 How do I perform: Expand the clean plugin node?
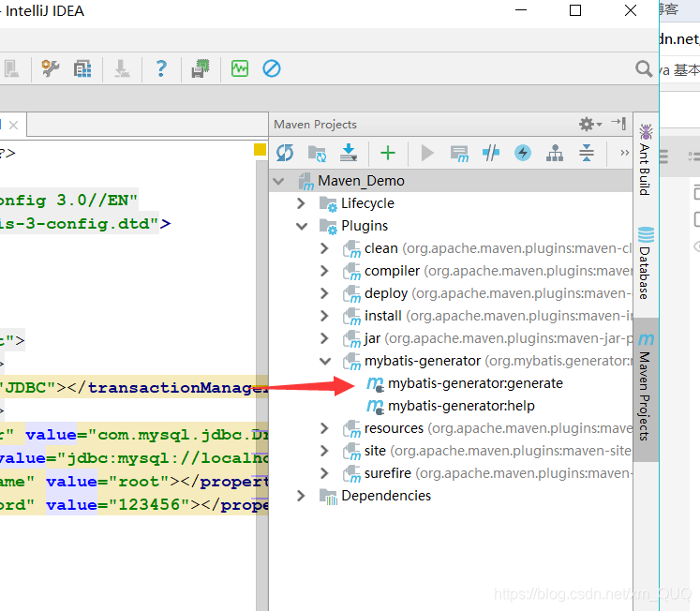[324, 248]
